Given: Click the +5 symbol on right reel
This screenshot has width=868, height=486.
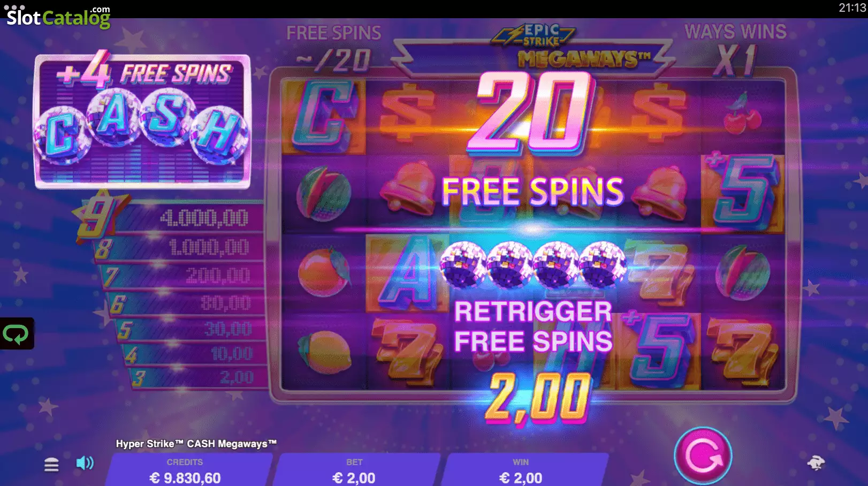Looking at the screenshot, I should 743,192.
